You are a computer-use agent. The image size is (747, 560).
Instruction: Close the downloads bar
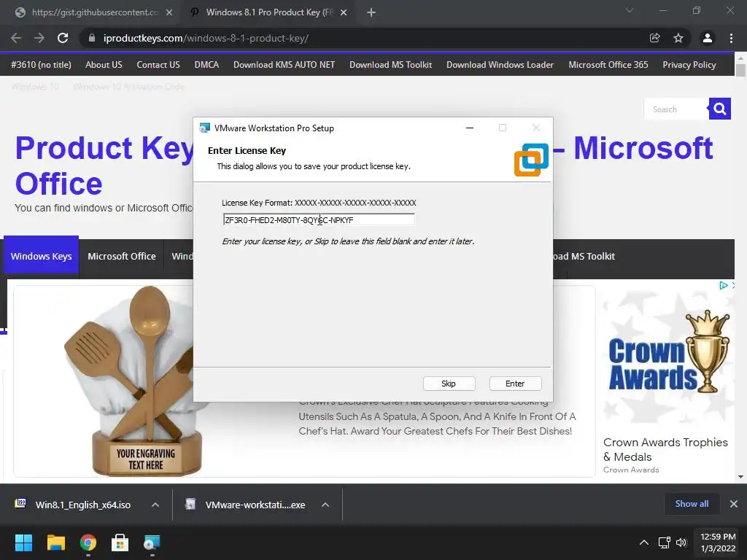pos(734,504)
